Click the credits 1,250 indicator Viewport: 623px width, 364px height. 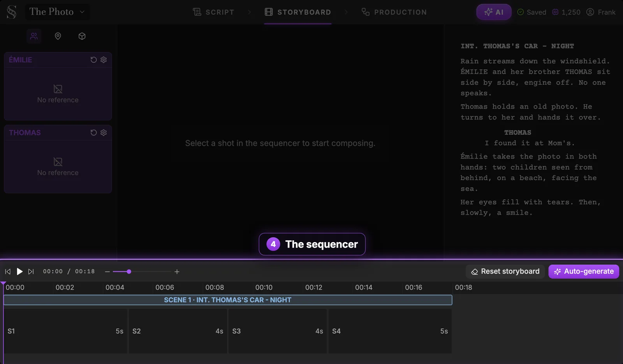[x=566, y=12]
